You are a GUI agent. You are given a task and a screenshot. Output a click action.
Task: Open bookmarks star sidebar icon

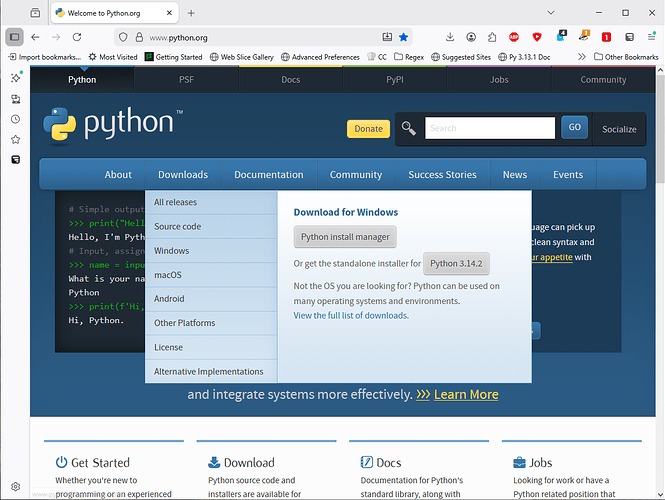(16, 140)
